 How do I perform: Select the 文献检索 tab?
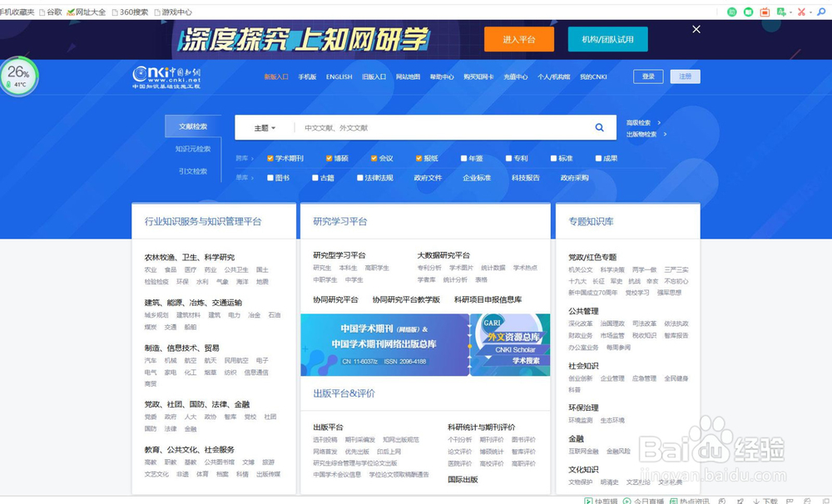pos(193,126)
